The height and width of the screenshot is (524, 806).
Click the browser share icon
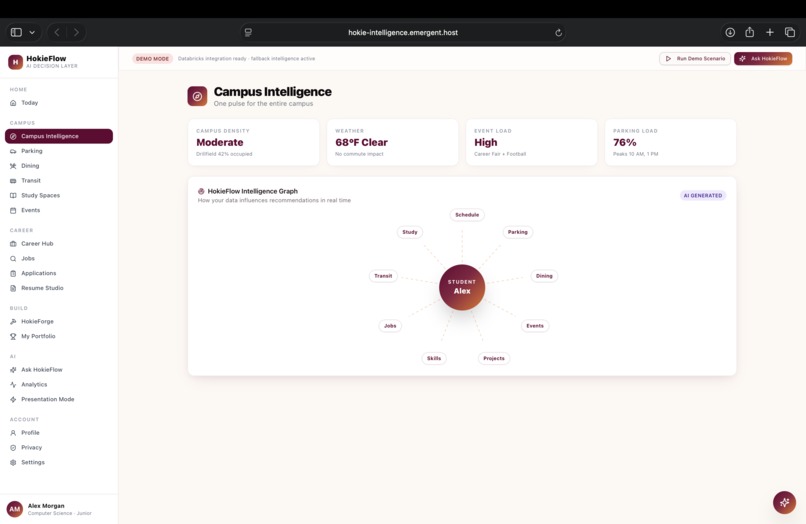tap(750, 32)
